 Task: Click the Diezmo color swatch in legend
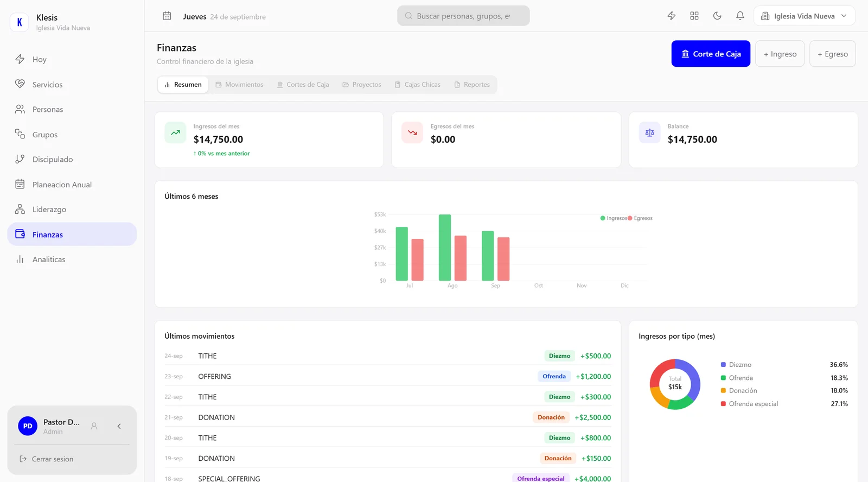point(723,365)
